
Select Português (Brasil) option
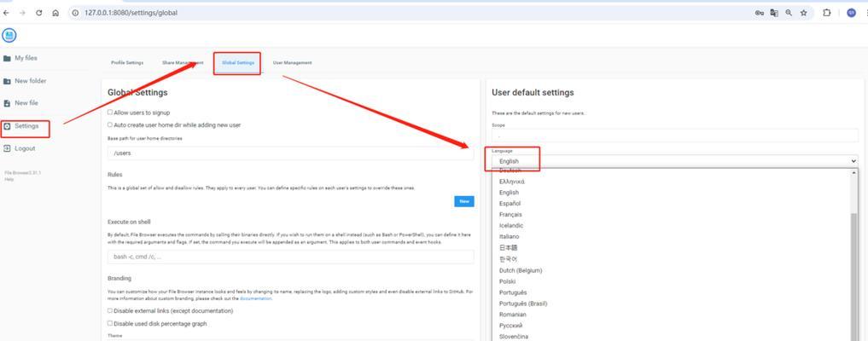[671, 303]
